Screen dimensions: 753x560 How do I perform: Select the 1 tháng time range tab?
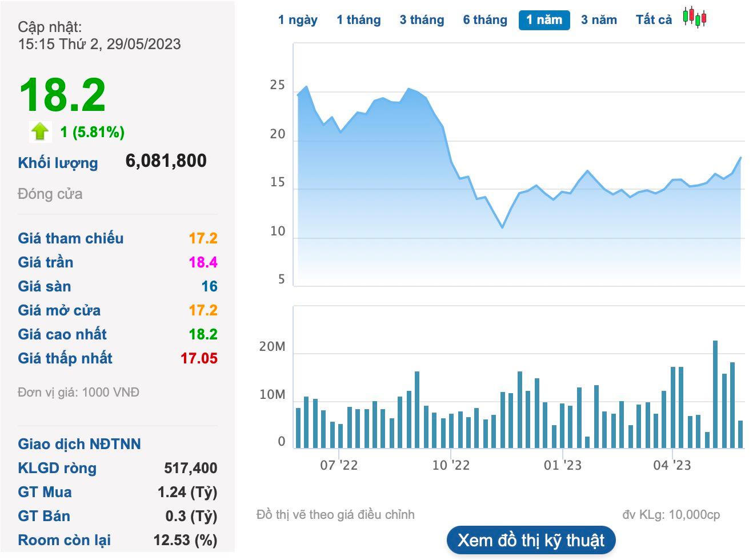point(358,20)
